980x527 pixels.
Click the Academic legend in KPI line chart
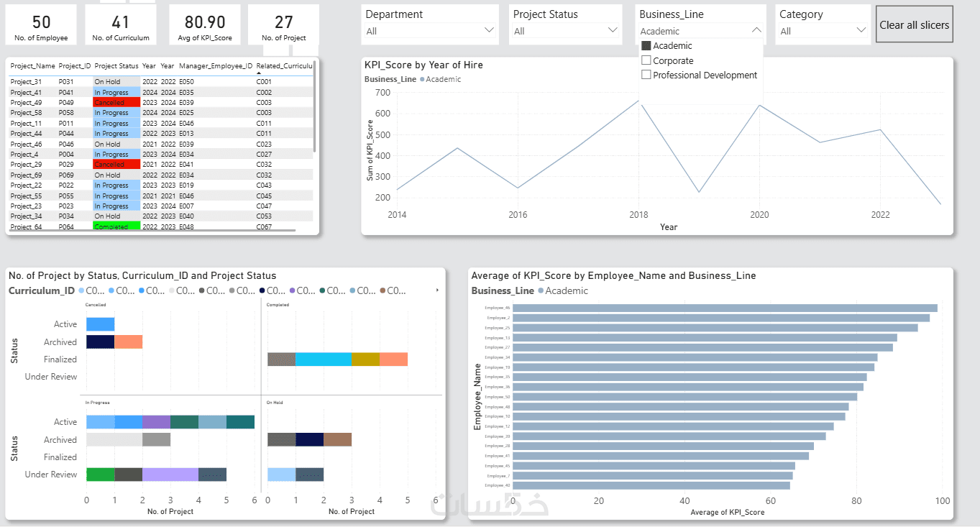tap(439, 79)
